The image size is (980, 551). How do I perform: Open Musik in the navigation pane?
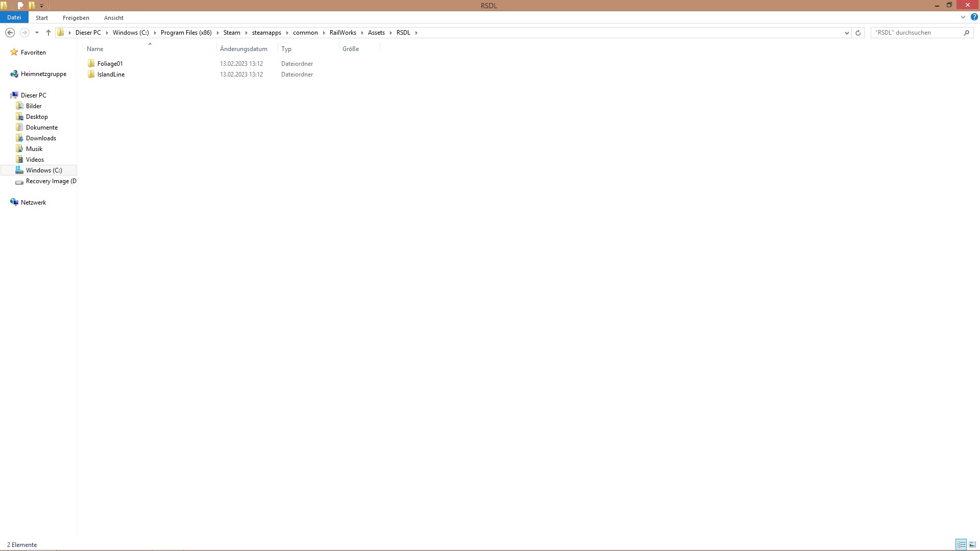click(34, 149)
